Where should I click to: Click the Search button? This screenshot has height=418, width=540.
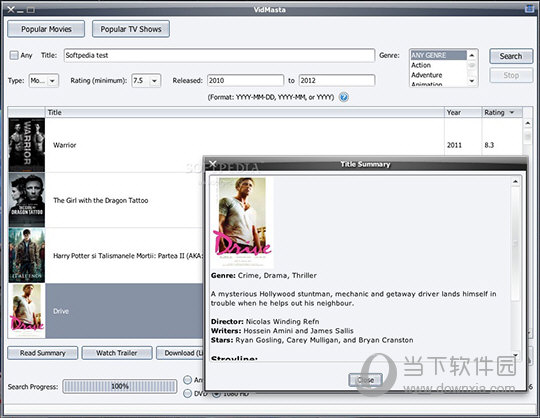(x=511, y=56)
